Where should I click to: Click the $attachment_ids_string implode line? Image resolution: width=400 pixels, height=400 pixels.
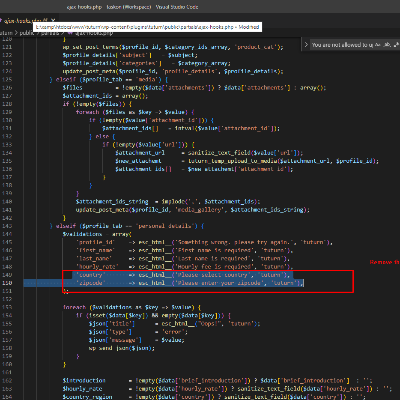coord(168,202)
